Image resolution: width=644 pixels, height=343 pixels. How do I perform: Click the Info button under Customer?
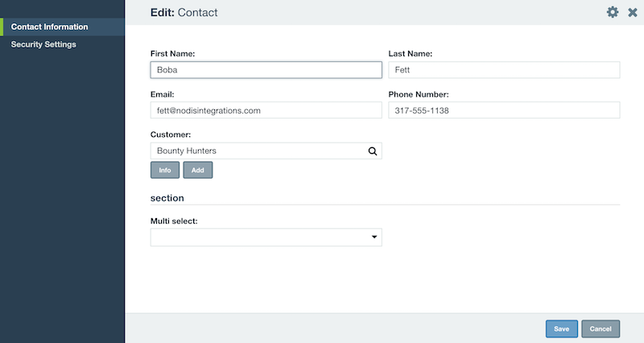[165, 170]
